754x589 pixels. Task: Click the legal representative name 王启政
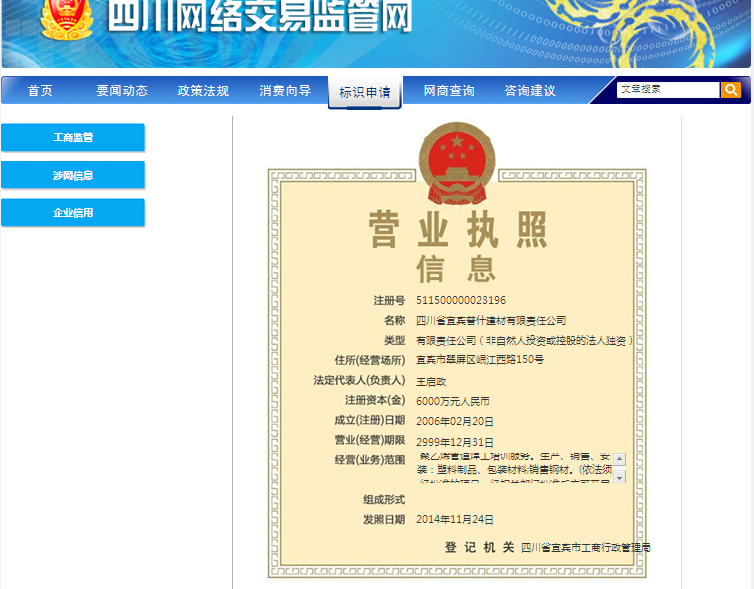pyautogui.click(x=431, y=382)
